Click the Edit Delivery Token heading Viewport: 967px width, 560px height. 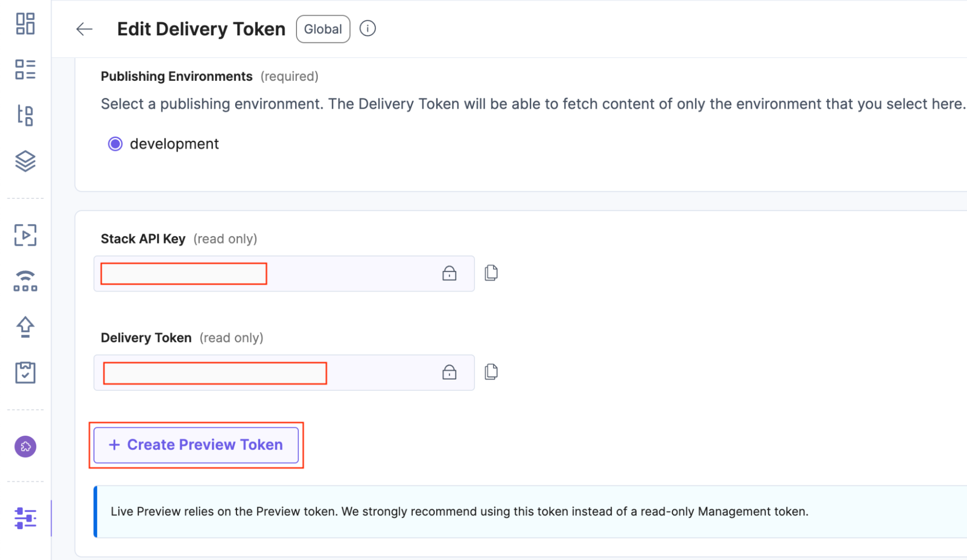click(201, 29)
